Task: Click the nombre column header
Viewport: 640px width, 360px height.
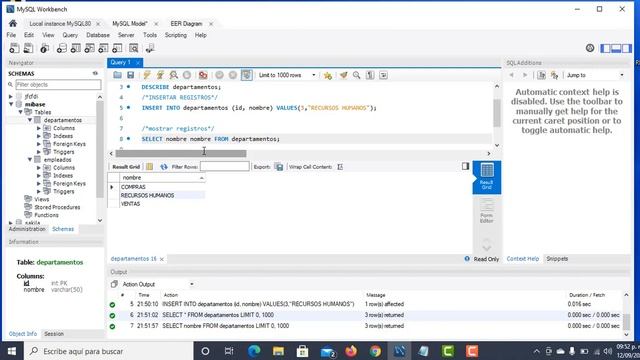Action: coord(162,178)
